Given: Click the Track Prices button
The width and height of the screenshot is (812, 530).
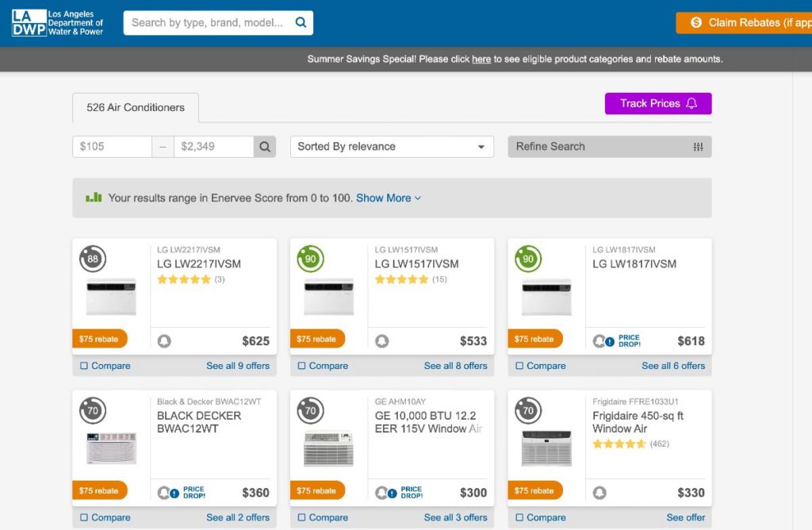Looking at the screenshot, I should coord(658,104).
